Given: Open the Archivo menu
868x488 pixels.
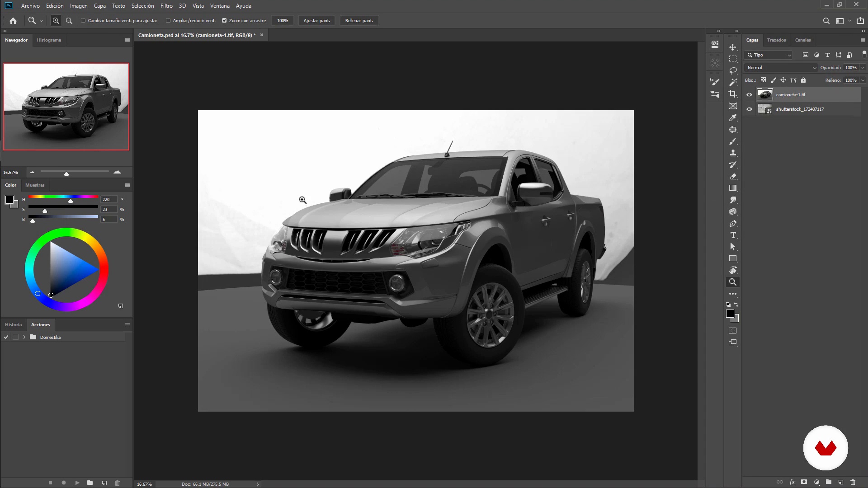Looking at the screenshot, I should coord(30,6).
